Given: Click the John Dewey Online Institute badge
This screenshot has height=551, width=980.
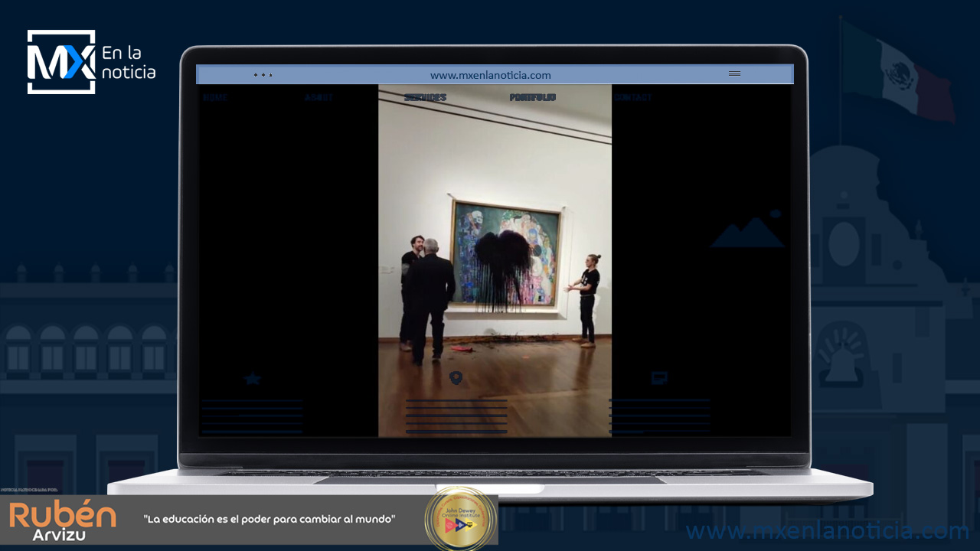Looking at the screenshot, I should coord(460,520).
